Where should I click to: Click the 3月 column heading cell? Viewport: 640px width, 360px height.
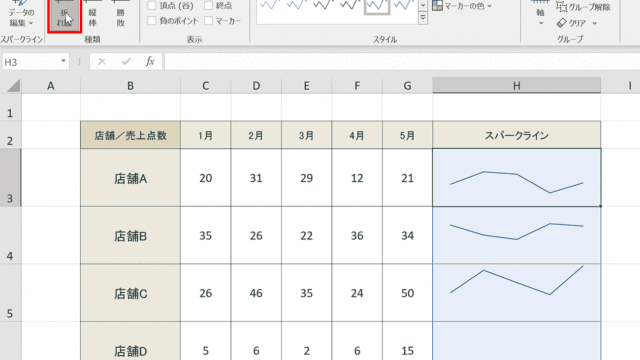(307, 135)
